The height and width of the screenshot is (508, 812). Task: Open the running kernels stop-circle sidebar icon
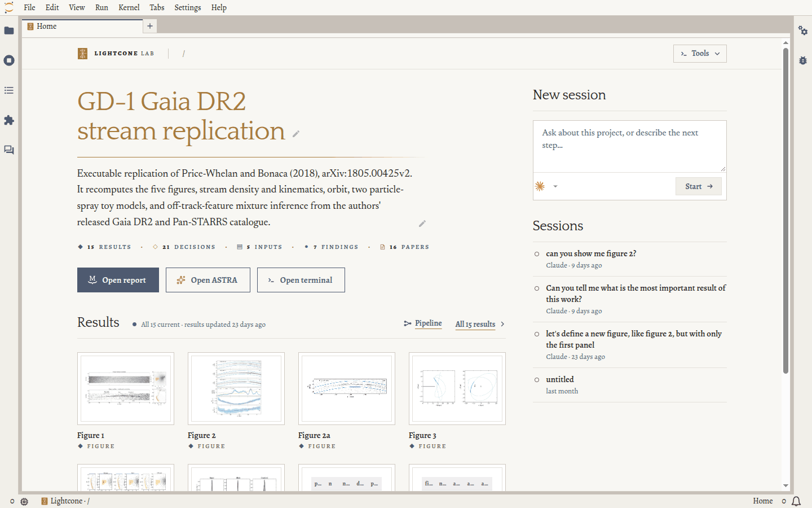point(9,60)
